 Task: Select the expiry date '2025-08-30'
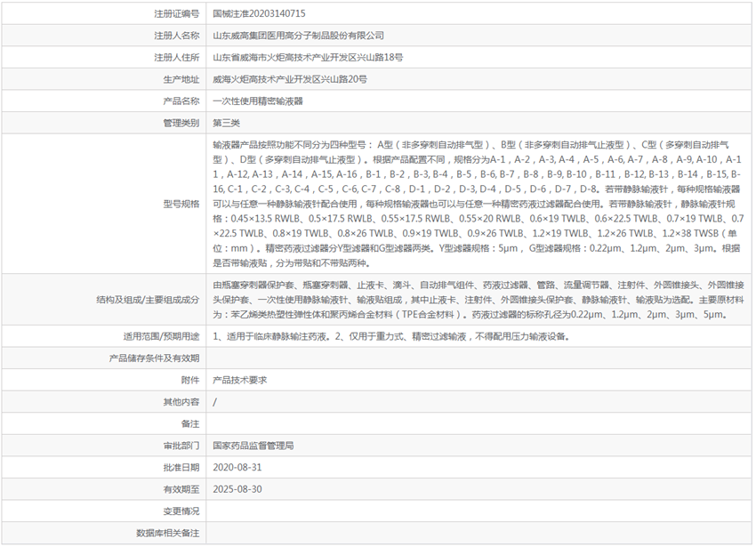coord(237,489)
